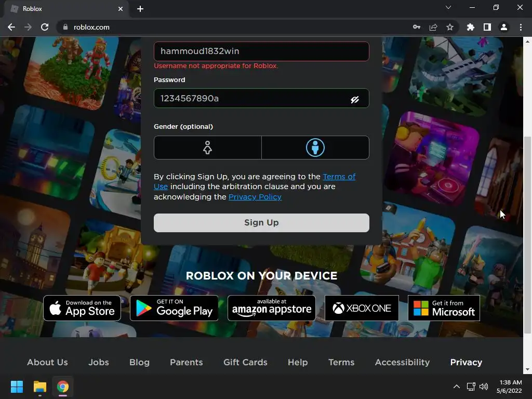532x399 pixels.
Task: Open the About Us footer link
Action: [47, 362]
